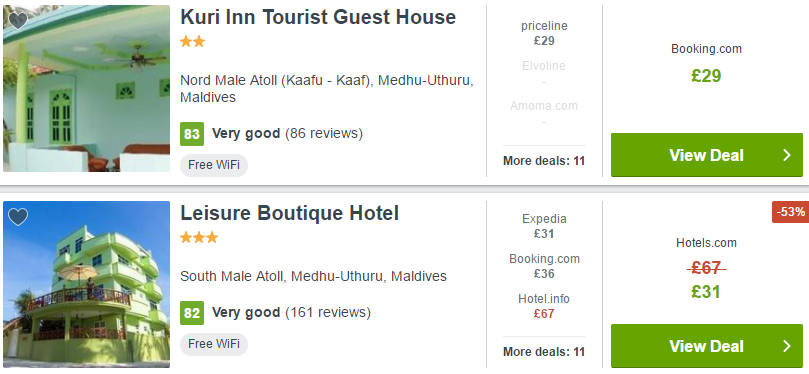Click the -53% discount badge
This screenshot has height=374, width=809.
[x=790, y=212]
